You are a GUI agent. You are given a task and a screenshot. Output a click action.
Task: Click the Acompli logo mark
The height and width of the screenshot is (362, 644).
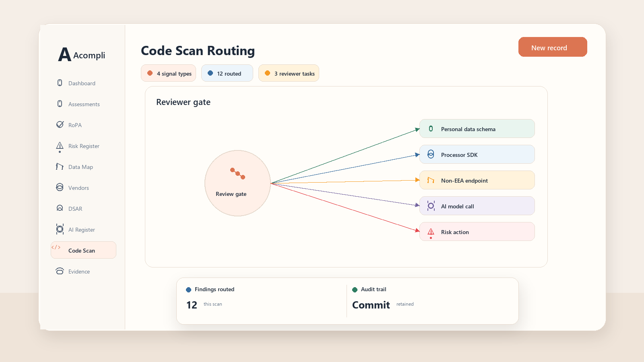point(64,54)
